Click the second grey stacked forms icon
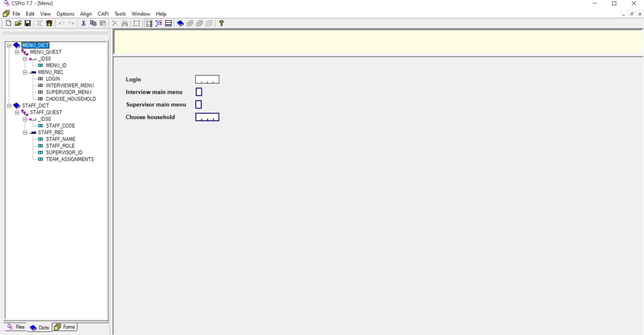The height and width of the screenshot is (335, 644). [x=200, y=23]
